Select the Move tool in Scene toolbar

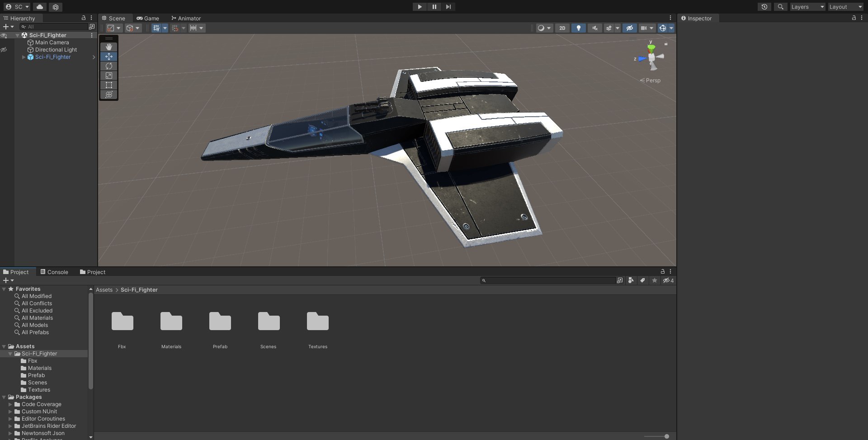coord(109,57)
